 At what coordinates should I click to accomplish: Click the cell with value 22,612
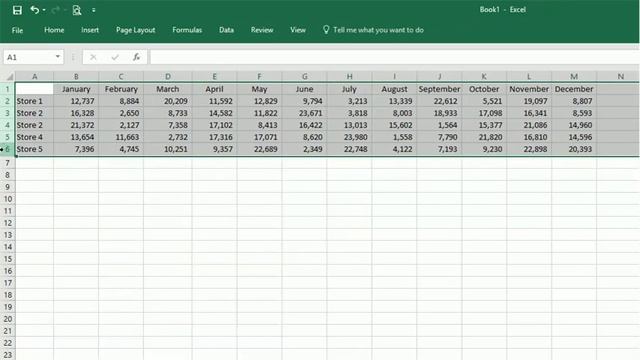click(439, 101)
